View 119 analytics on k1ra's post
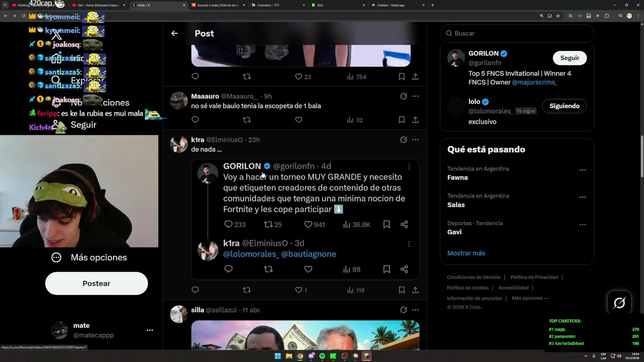The width and height of the screenshot is (644, 362). pos(356,290)
